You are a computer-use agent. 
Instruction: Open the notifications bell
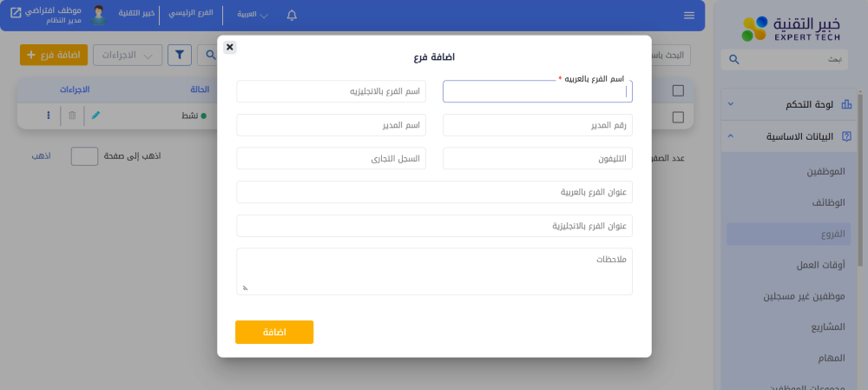coord(292,15)
